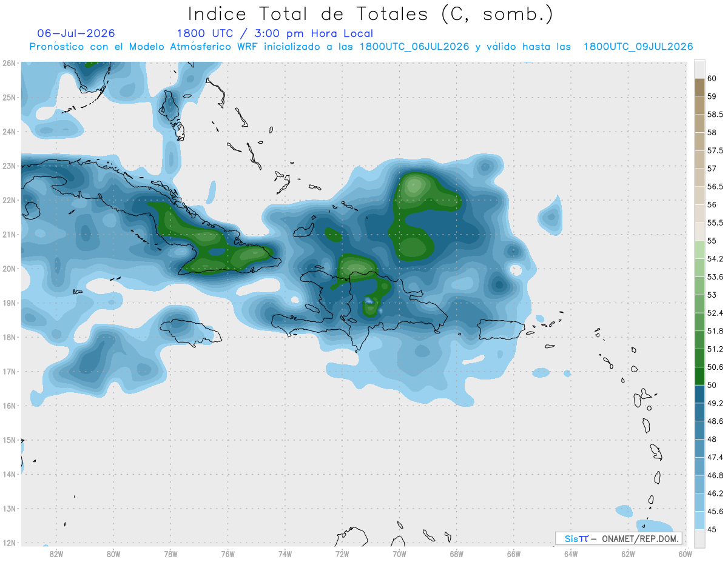
Task: Click the legend value "46.8"
Action: tap(715, 475)
